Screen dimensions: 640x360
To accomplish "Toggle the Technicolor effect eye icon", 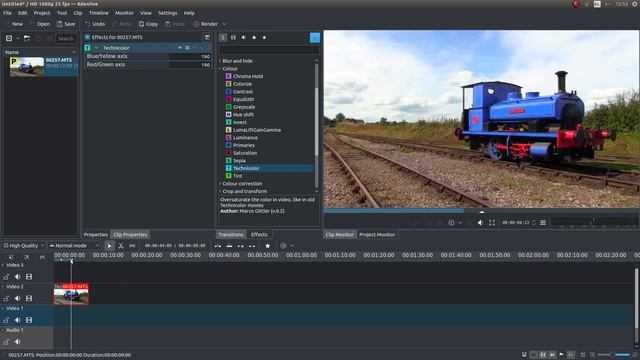I will point(180,48).
